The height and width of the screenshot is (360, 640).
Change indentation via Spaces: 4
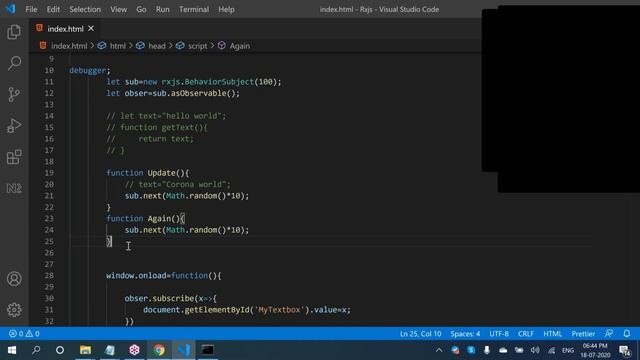tap(465, 333)
